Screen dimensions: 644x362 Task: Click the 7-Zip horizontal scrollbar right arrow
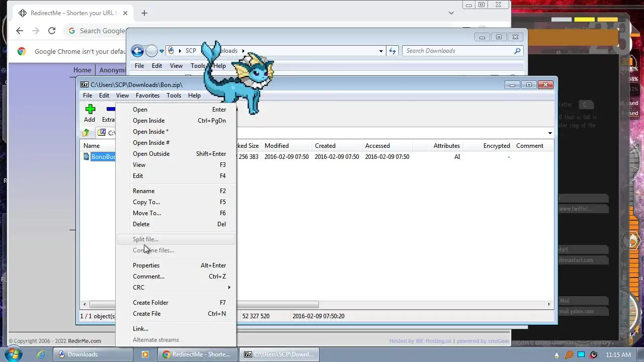coord(549,304)
